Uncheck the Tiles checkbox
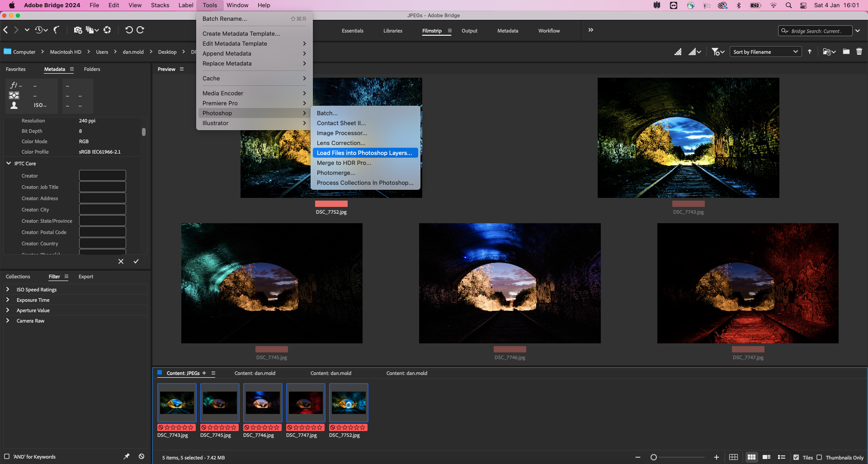Image resolution: width=868 pixels, height=464 pixels. [x=796, y=457]
